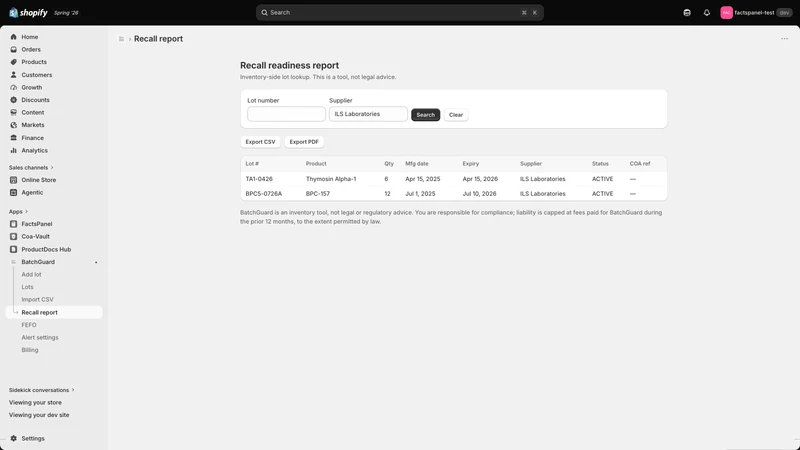
Task: Click the FactsPanel app icon
Action: [x=13, y=224]
